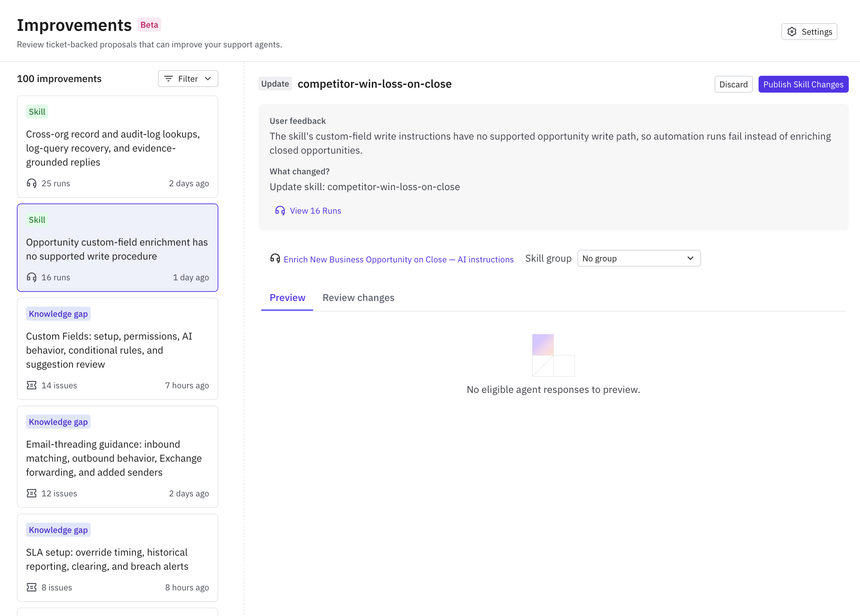Click Knowledge gap tag on Custom Fields card
The width and height of the screenshot is (860, 616).
coord(58,314)
